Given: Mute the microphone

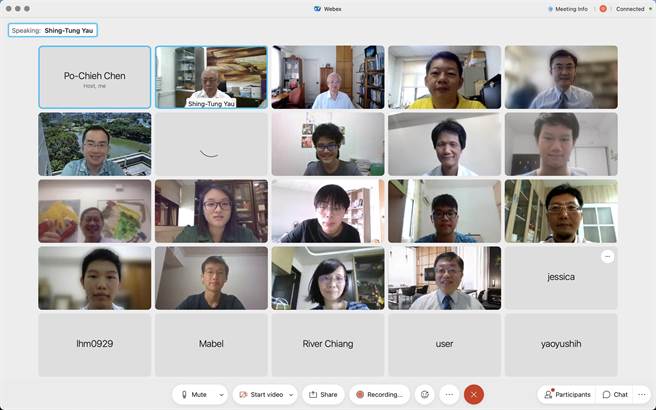Looking at the screenshot, I should click(x=193, y=394).
